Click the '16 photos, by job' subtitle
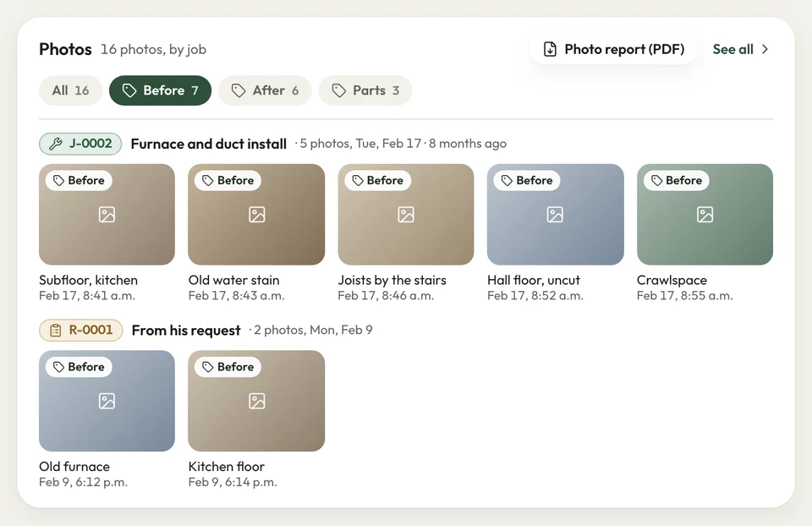This screenshot has height=526, width=812. [x=153, y=49]
